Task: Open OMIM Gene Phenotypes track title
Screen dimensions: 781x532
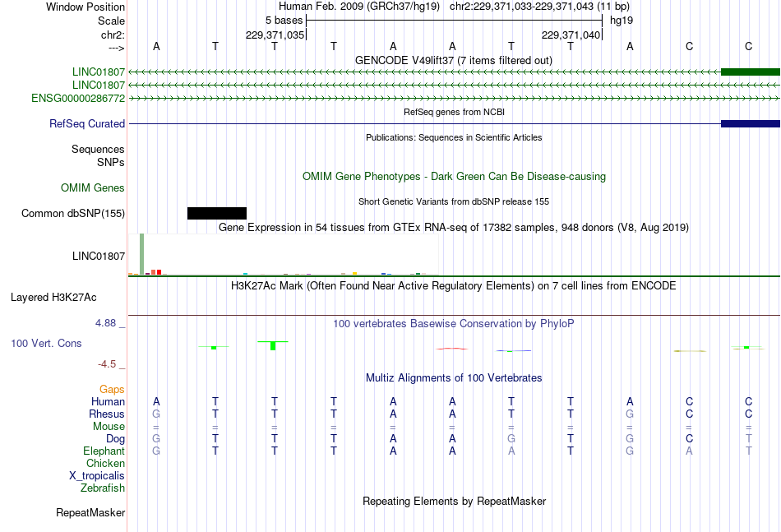Action: 454,176
